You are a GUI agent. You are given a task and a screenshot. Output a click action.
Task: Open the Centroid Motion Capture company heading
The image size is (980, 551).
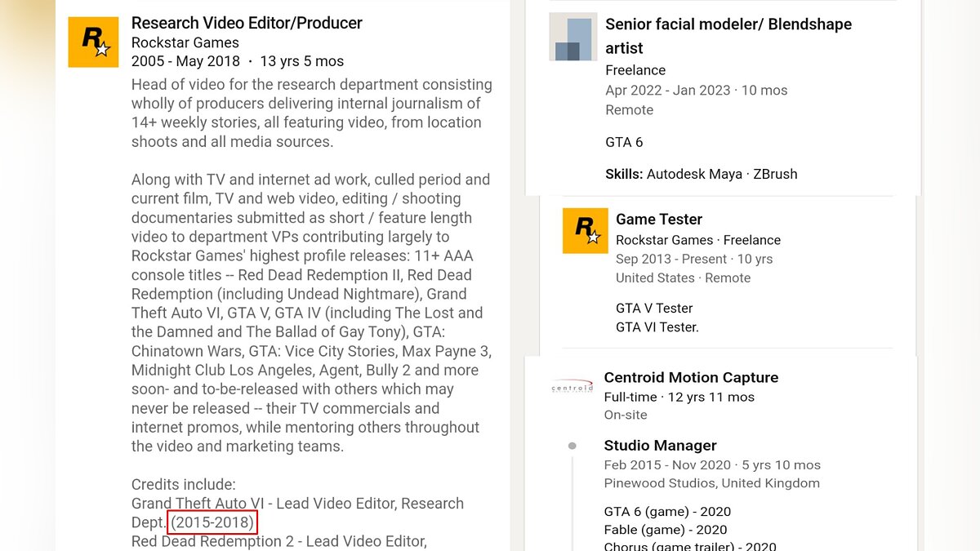pos(691,377)
